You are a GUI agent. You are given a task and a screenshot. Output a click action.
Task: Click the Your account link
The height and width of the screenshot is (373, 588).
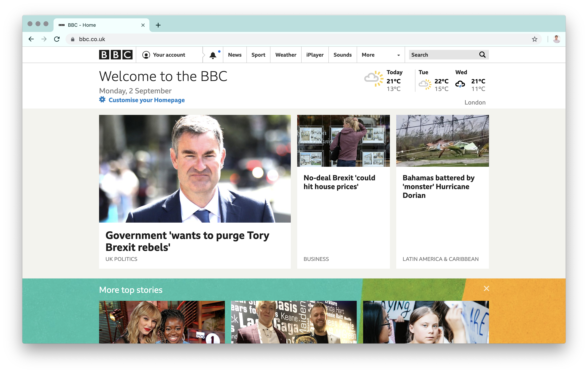(x=169, y=55)
